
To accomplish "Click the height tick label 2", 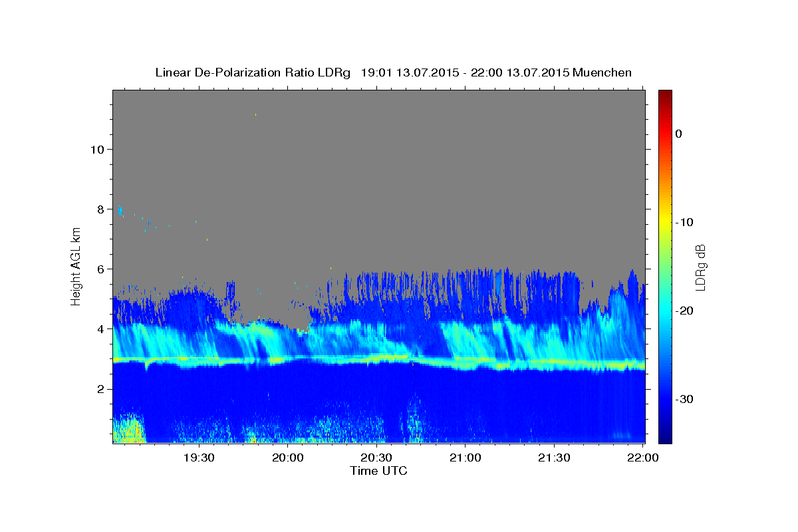I will [x=99, y=388].
